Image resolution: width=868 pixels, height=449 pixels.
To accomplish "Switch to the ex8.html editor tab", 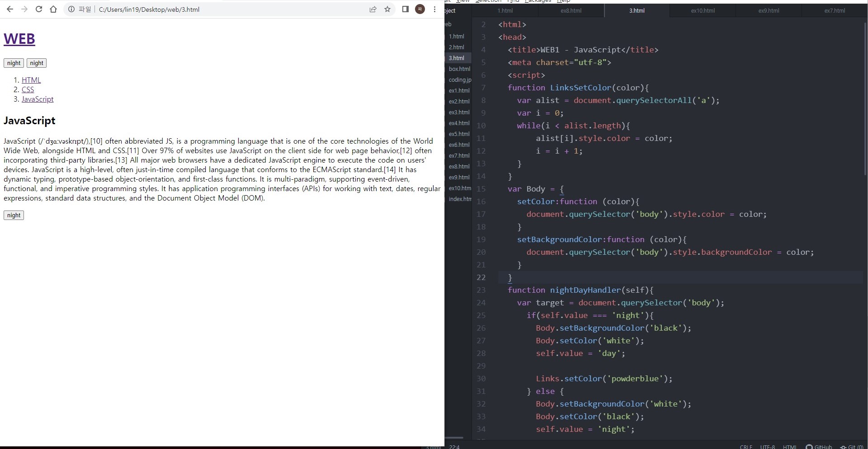I will tap(571, 10).
